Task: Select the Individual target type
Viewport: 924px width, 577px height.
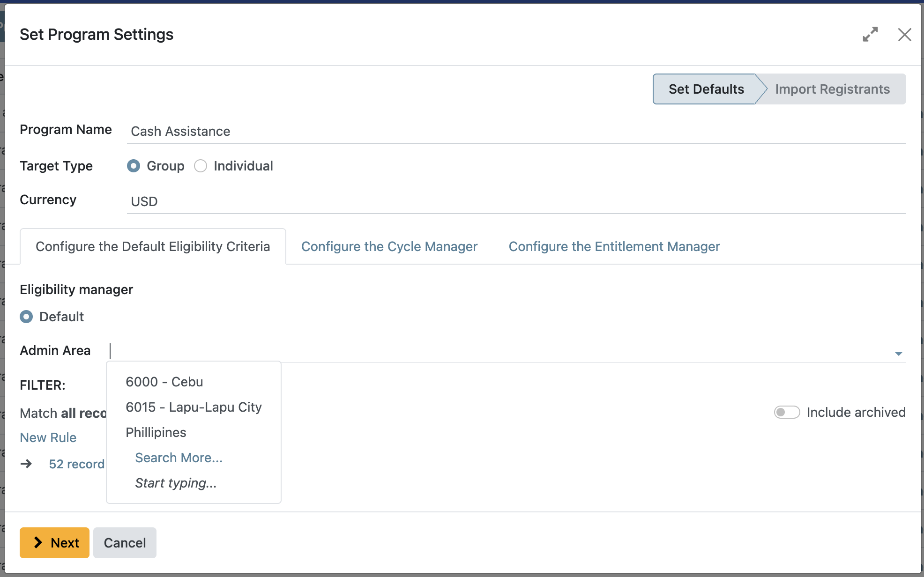Action: click(x=201, y=166)
